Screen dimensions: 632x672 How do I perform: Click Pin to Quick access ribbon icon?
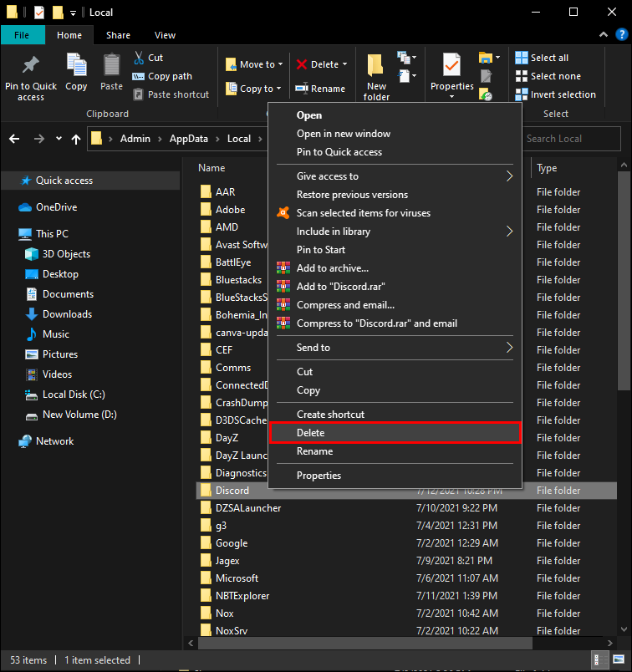30,65
